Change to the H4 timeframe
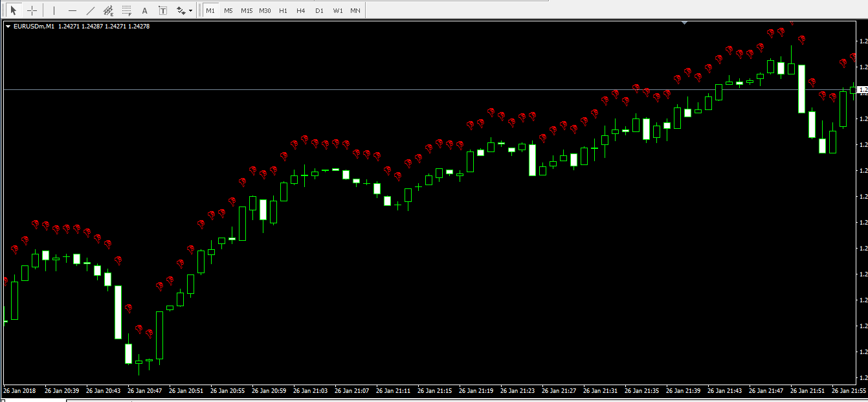868x402 pixels. [x=301, y=10]
